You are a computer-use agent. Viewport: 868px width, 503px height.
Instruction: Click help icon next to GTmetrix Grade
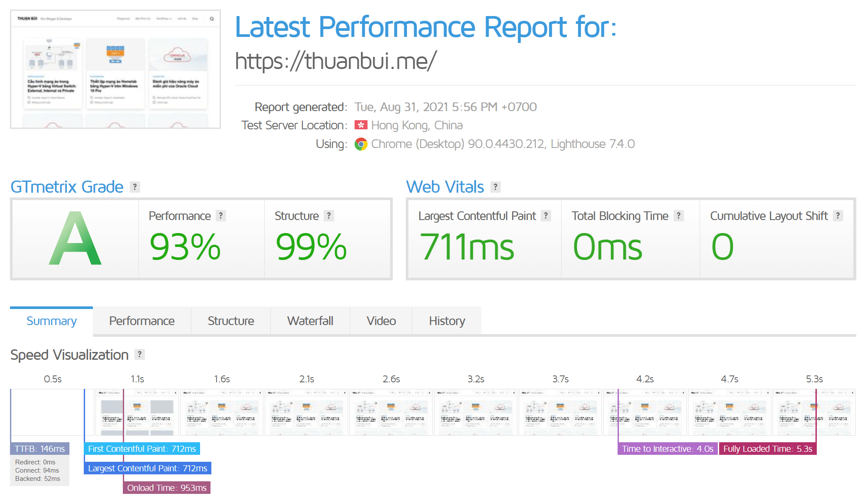(135, 187)
